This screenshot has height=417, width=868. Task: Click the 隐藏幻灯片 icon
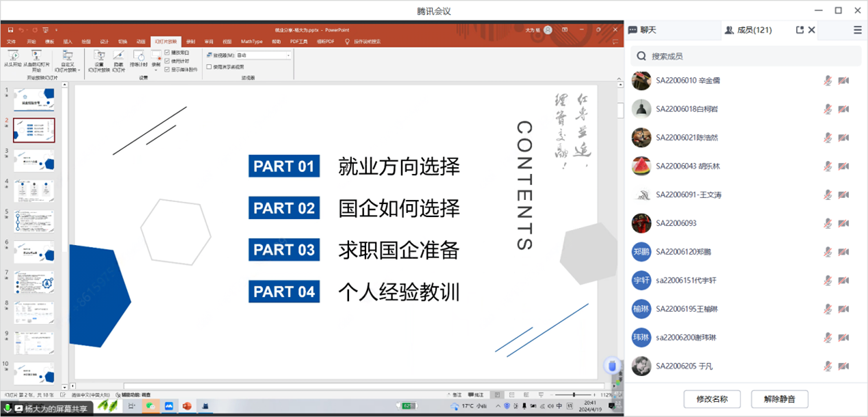point(118,56)
